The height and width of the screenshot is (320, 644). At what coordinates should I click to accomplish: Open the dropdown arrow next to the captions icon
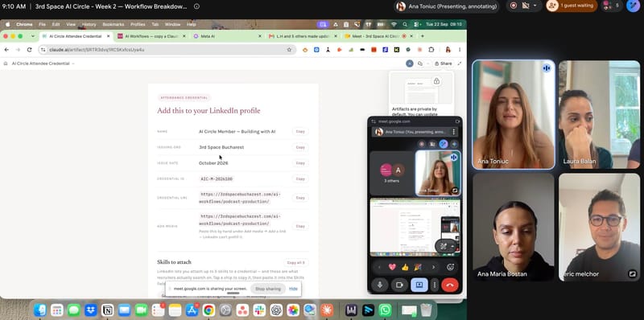[x=535, y=6]
